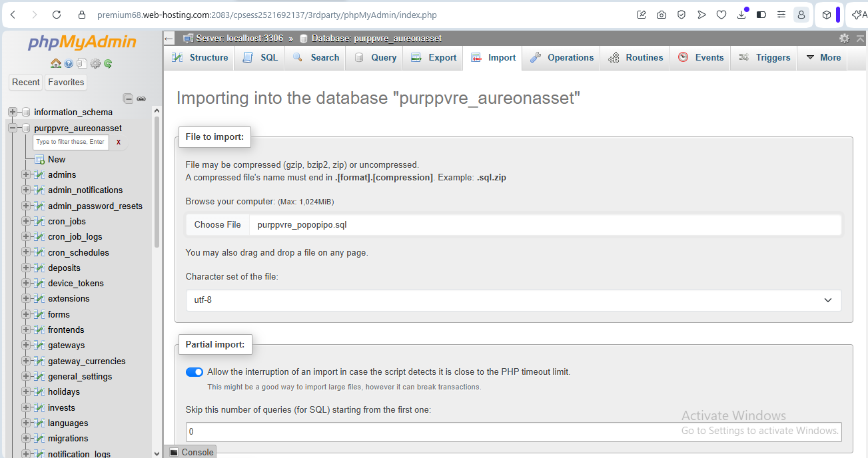Open the Operations tab

[x=562, y=57]
